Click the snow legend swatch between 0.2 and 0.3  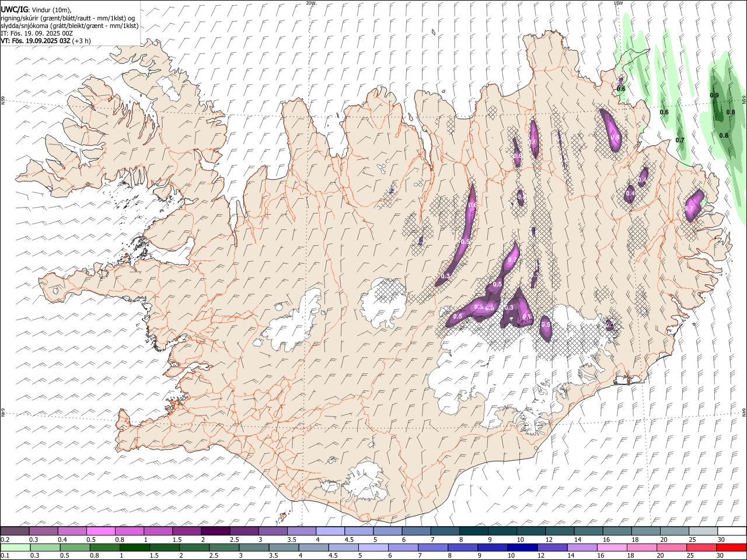tap(15, 531)
